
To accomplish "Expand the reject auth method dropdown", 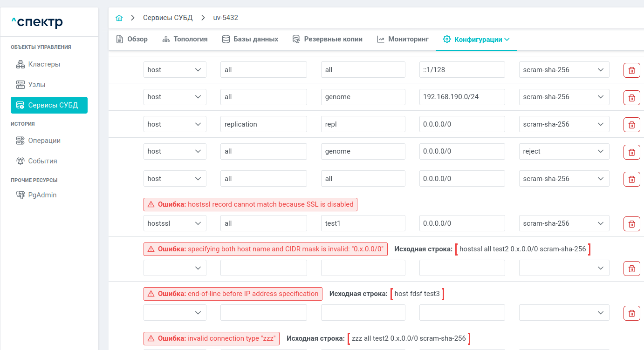I will (564, 151).
